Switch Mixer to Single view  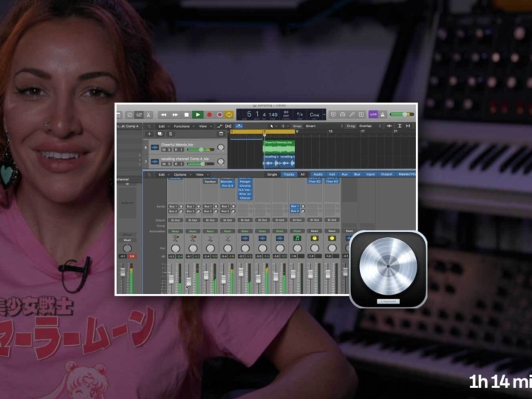pyautogui.click(x=272, y=174)
